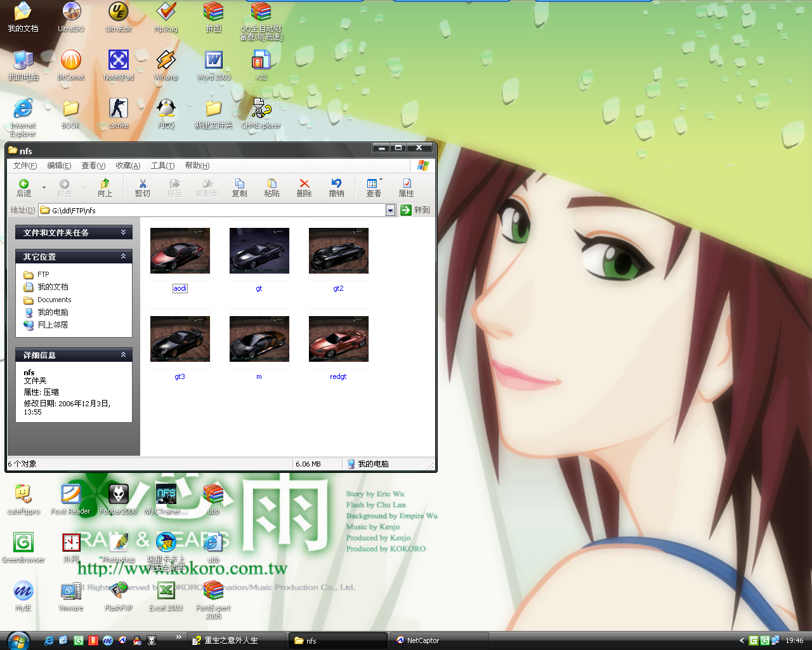This screenshot has width=812, height=650.
Task: Open the 编辑(E) menu
Action: tap(59, 166)
